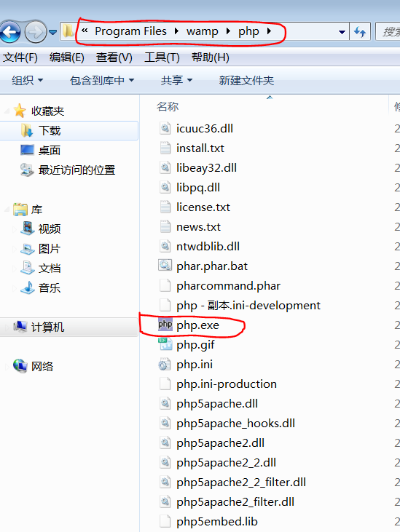Click the php.gif image icon

[x=165, y=344]
